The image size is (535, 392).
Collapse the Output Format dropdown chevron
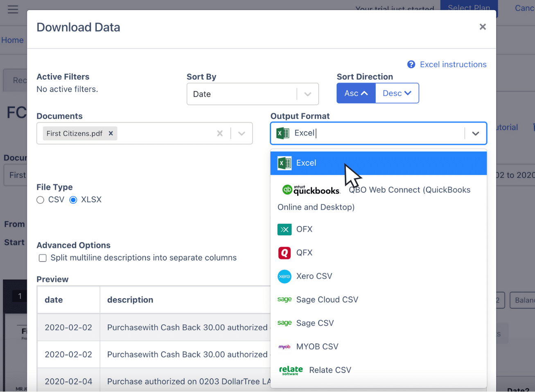click(476, 133)
